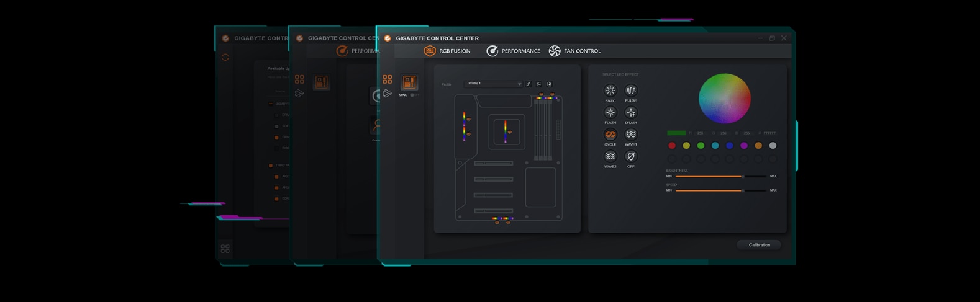Viewport: 980px width, 302px height.
Task: Apply the Wave1 LED effect
Action: (630, 135)
